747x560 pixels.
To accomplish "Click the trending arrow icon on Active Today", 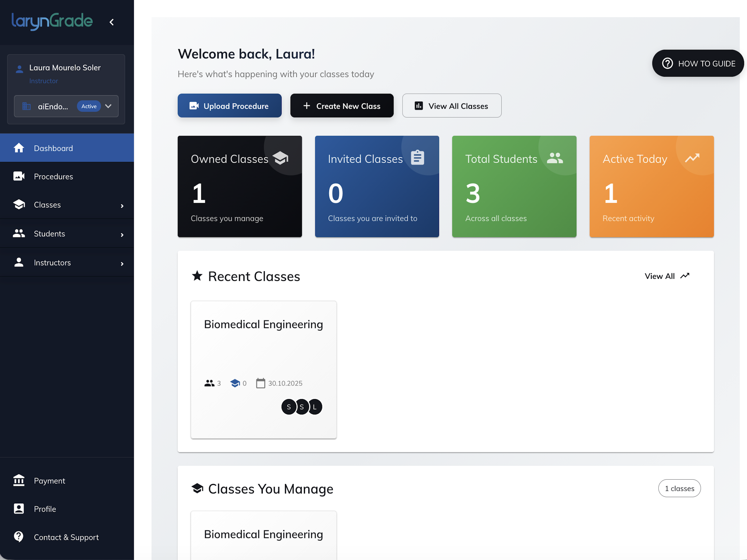I will tap(692, 158).
